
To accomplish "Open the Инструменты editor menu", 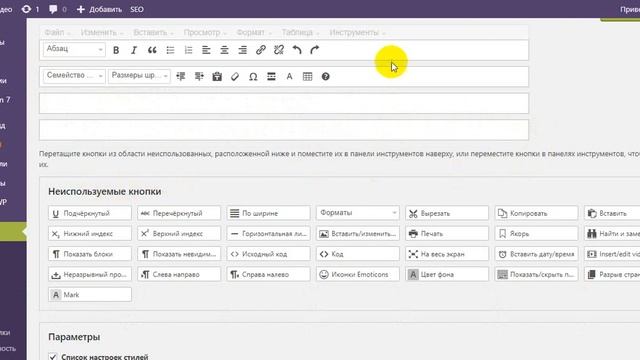I will click(357, 32).
